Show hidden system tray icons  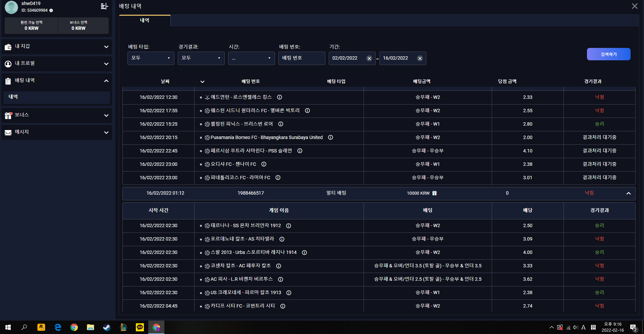click(x=551, y=327)
